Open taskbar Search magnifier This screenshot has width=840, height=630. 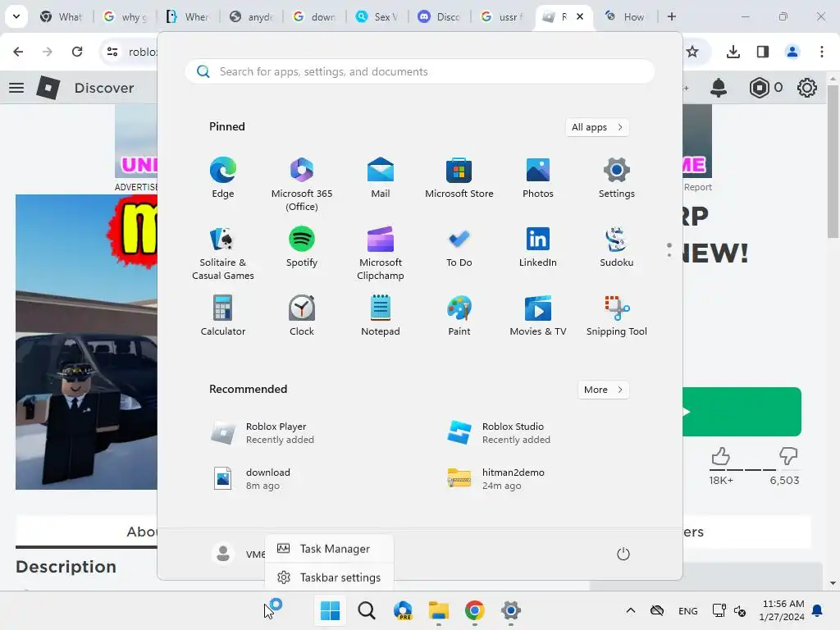(367, 610)
